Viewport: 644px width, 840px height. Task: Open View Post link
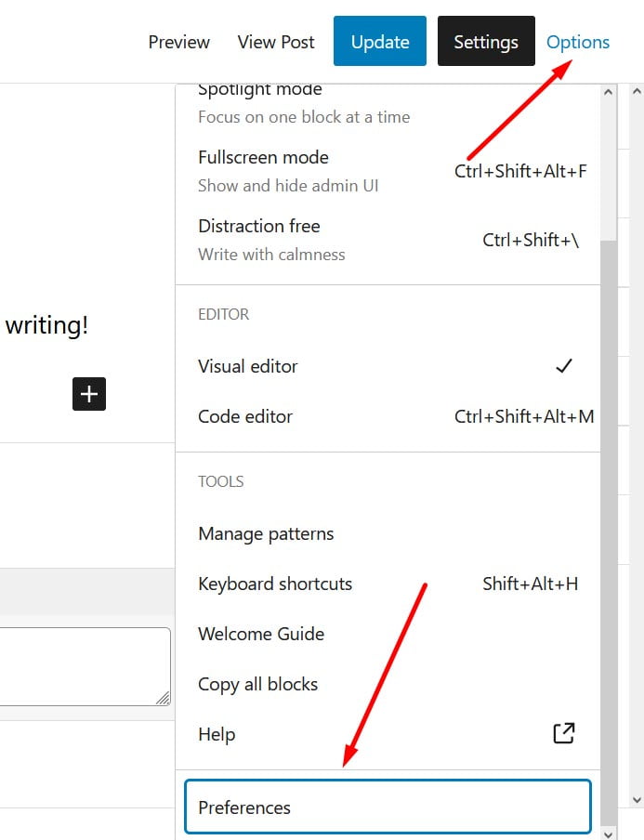[276, 42]
